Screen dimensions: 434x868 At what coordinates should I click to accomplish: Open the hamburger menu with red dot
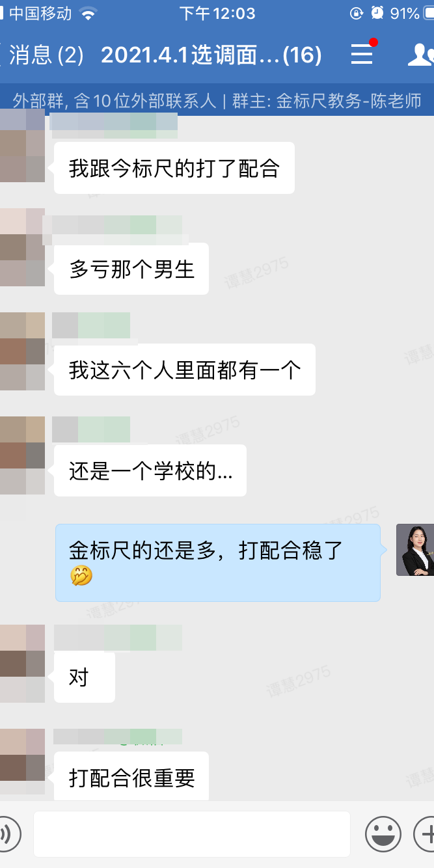[x=362, y=54]
